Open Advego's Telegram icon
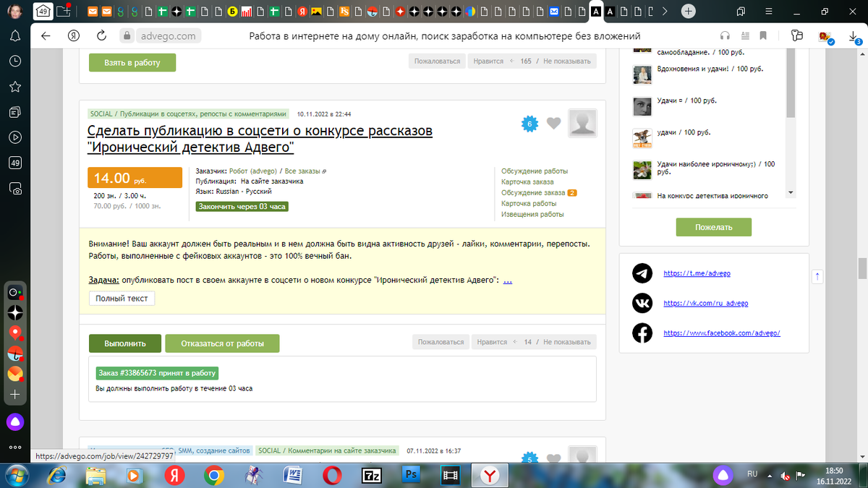The width and height of the screenshot is (868, 488). (x=642, y=273)
